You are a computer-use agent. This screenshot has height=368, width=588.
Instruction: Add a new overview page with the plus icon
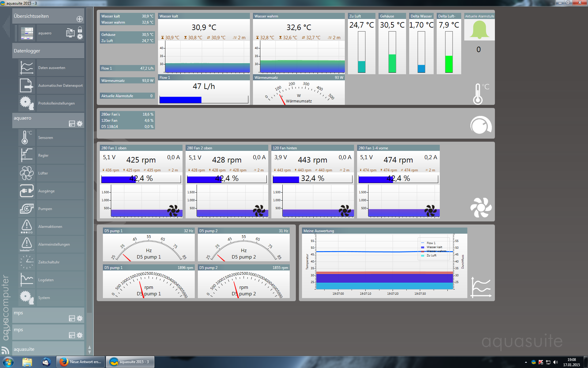coord(80,19)
